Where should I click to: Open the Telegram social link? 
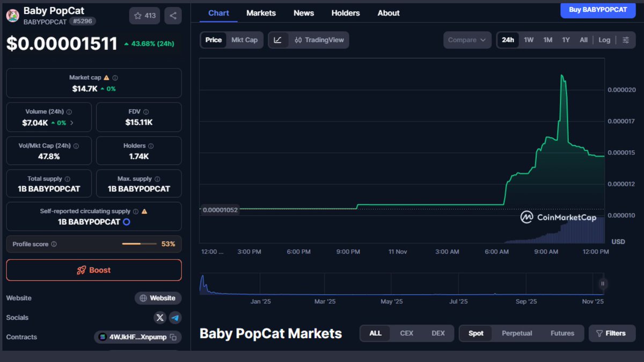[175, 317]
